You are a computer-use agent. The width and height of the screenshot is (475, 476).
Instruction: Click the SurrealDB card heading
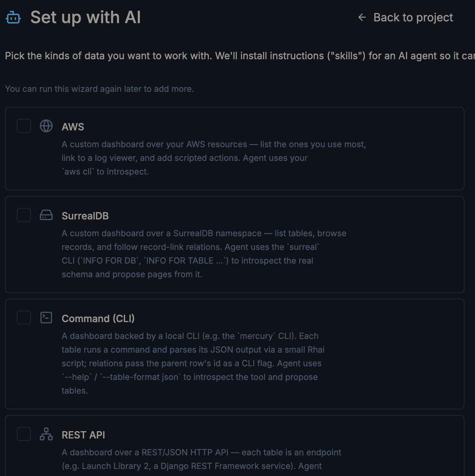click(x=85, y=216)
